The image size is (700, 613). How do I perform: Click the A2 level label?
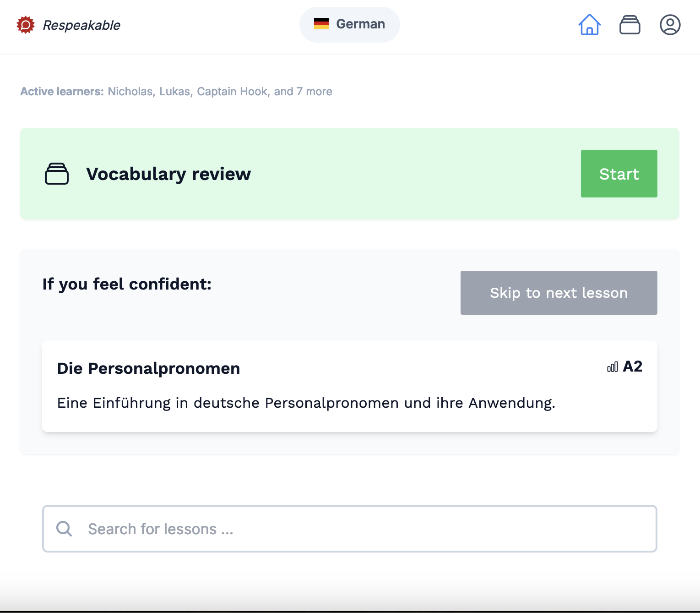(x=633, y=367)
